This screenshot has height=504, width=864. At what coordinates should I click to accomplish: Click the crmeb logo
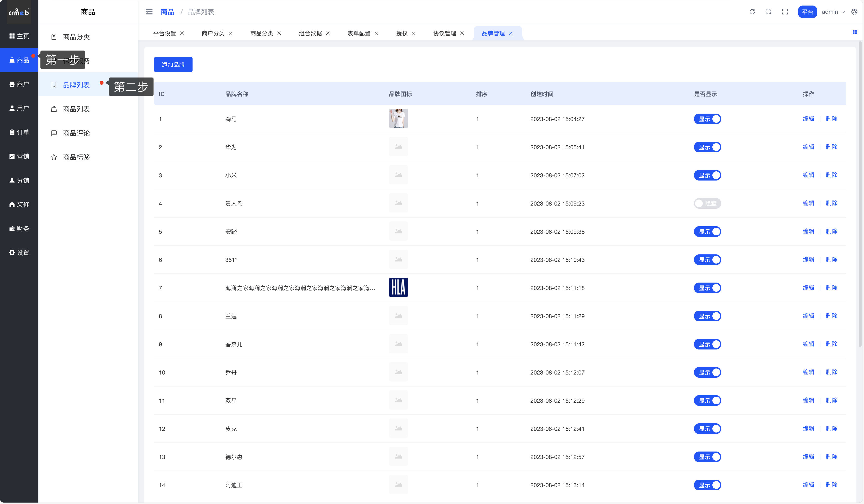19,12
